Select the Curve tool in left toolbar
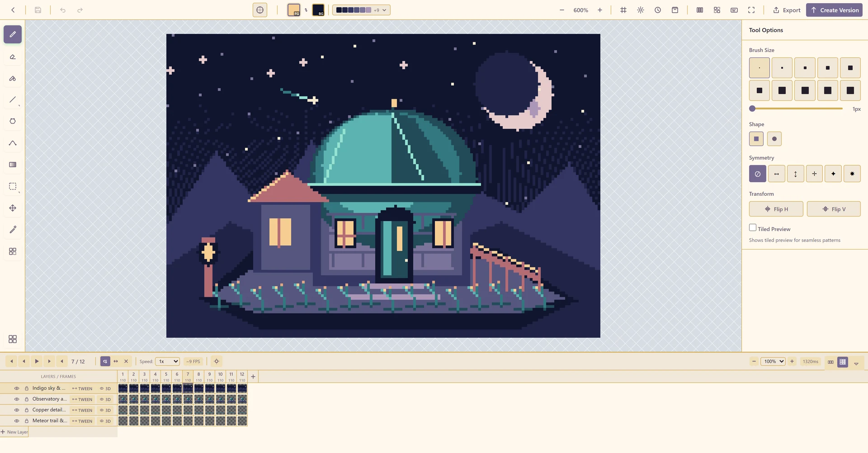The image size is (868, 453). (13, 143)
